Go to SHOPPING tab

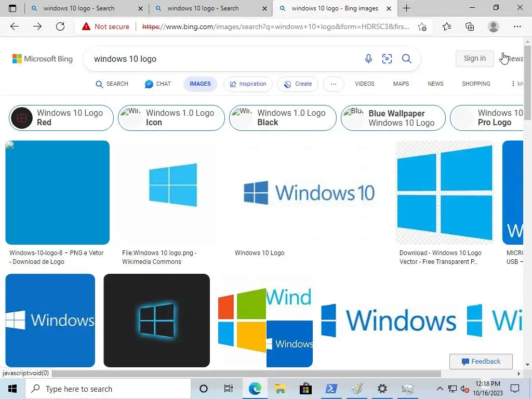pos(476,84)
